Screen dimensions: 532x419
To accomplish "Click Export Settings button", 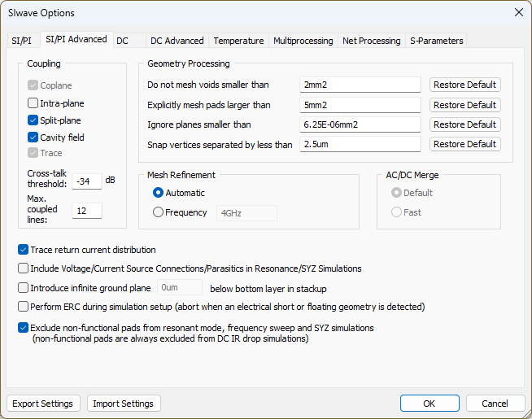I will [x=43, y=404].
